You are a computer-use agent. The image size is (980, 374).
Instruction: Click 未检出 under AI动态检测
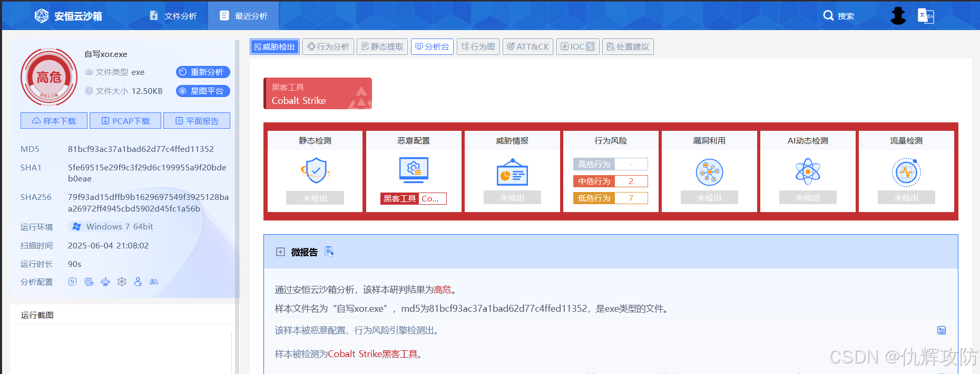tap(808, 197)
